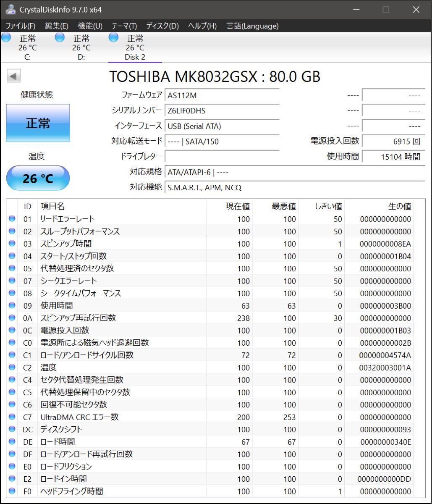Click the Disk 2 status orb

point(113,38)
